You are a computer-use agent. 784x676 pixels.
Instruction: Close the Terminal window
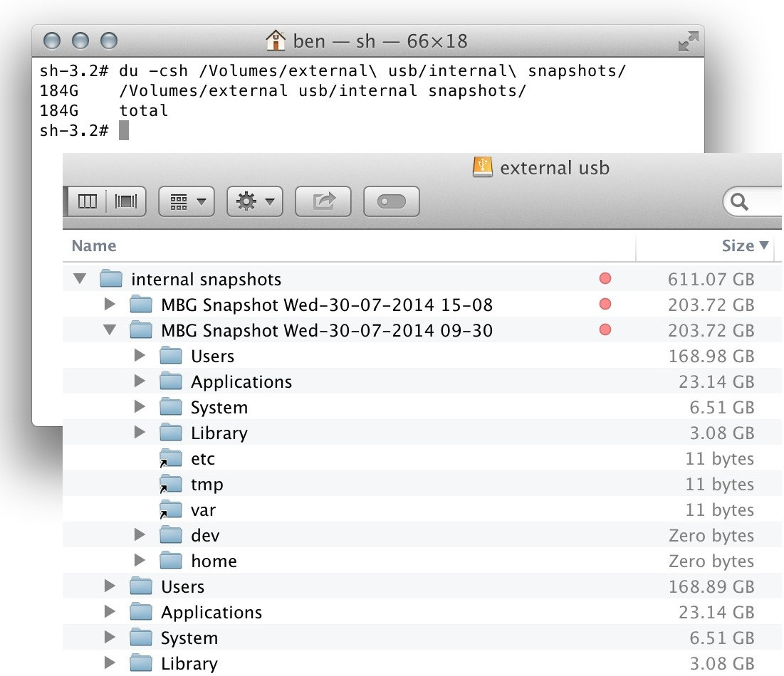pos(52,41)
